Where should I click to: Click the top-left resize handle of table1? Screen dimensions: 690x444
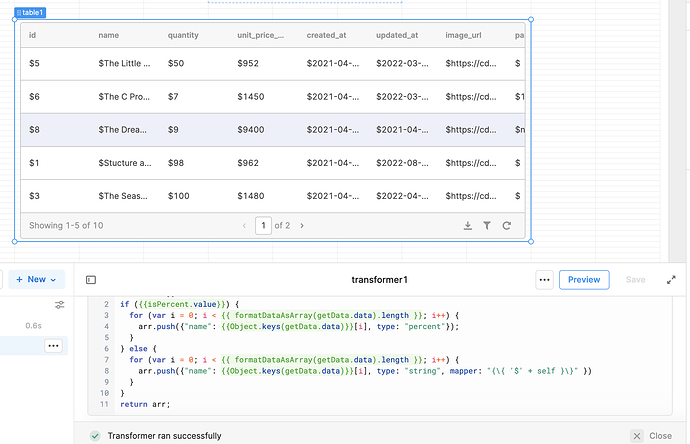pos(15,19)
